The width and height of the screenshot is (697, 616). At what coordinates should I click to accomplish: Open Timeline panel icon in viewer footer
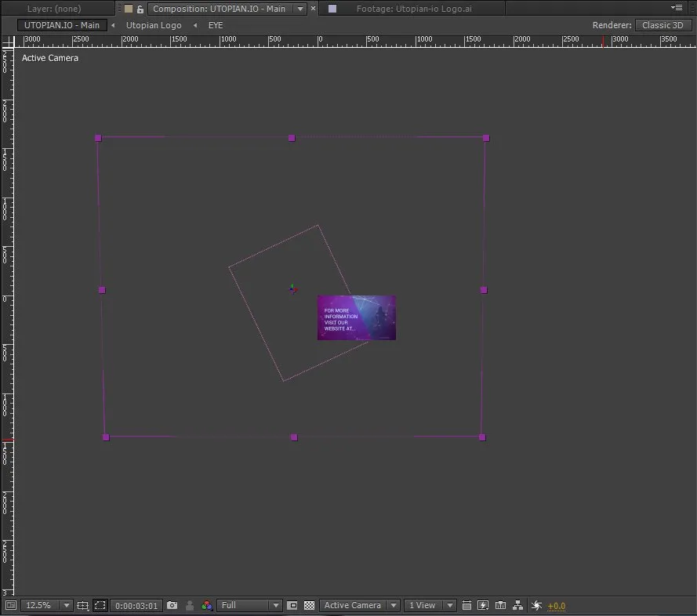(x=500, y=605)
